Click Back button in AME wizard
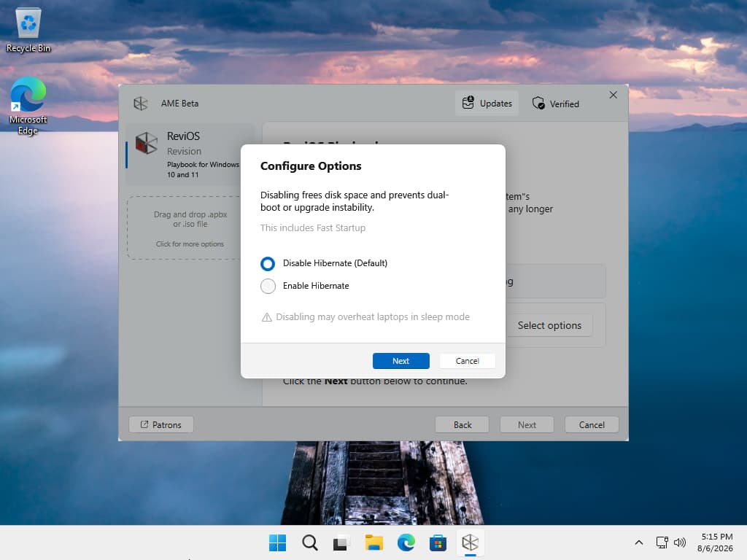The width and height of the screenshot is (747, 560). [x=462, y=425]
